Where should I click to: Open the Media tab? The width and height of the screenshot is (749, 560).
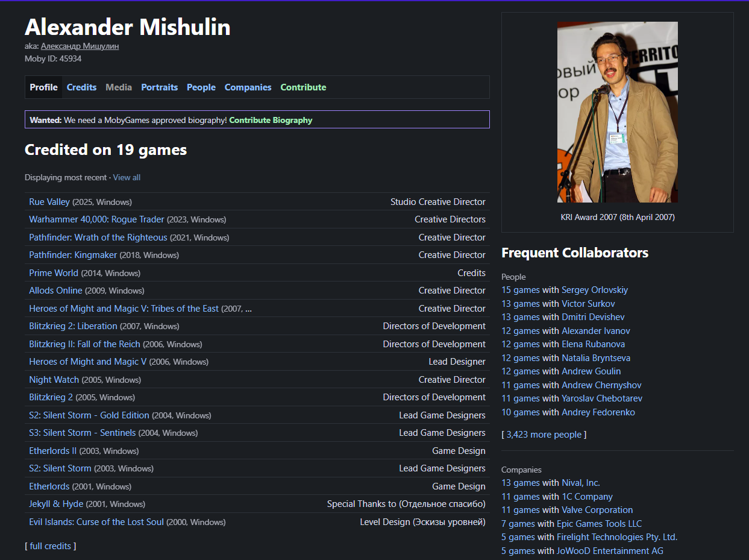[x=119, y=87]
